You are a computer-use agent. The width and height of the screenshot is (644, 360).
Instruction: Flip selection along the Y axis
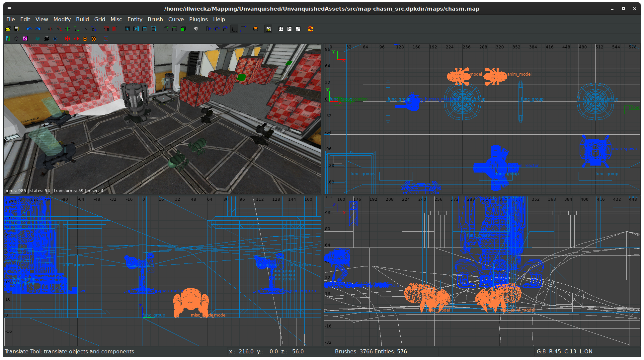coord(68,29)
